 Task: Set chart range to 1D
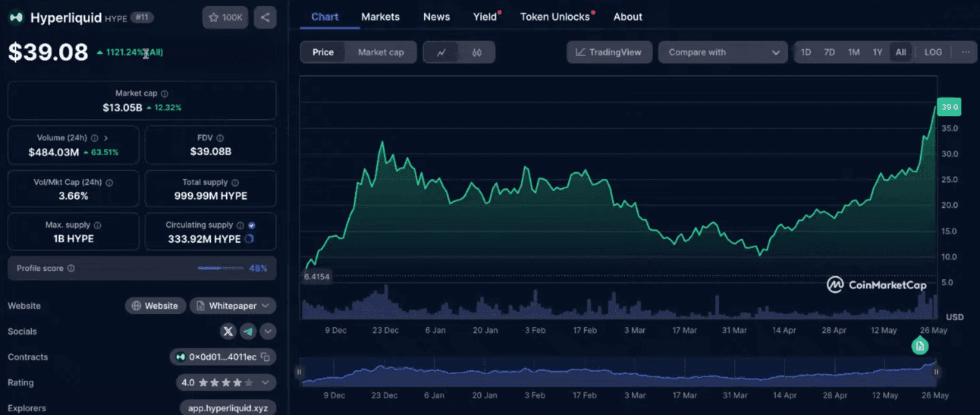click(x=806, y=52)
